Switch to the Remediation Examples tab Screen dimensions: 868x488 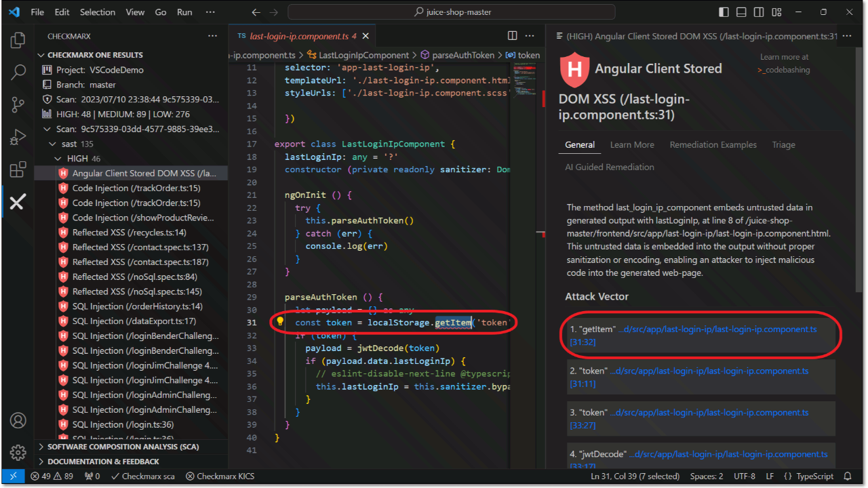click(713, 144)
